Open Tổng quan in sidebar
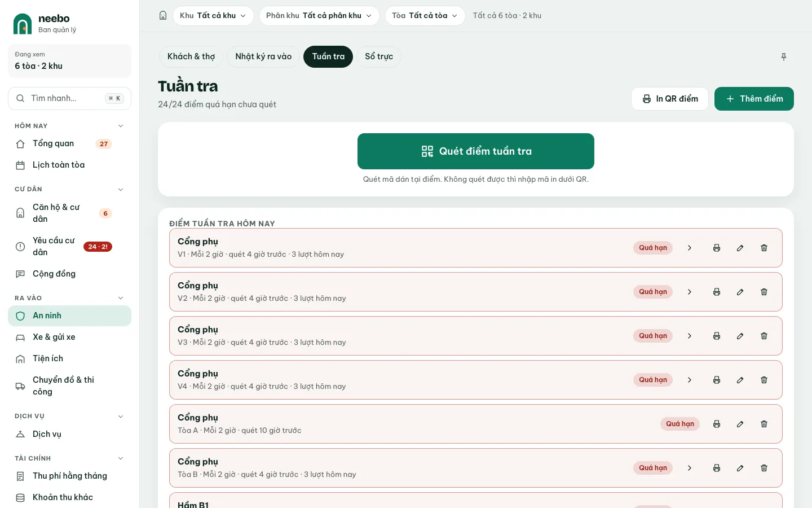Image resolution: width=812 pixels, height=508 pixels. [x=69, y=143]
